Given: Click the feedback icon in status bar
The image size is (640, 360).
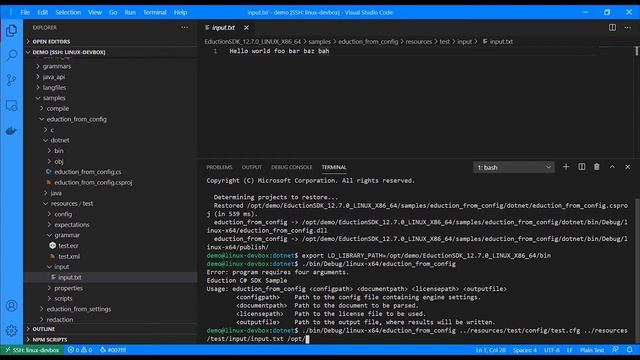Looking at the screenshot, I should point(615,350).
